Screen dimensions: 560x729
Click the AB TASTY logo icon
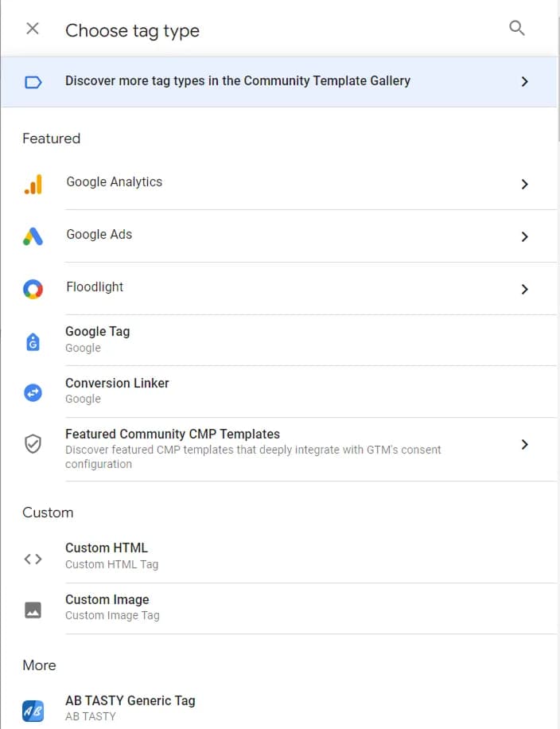(x=33, y=711)
